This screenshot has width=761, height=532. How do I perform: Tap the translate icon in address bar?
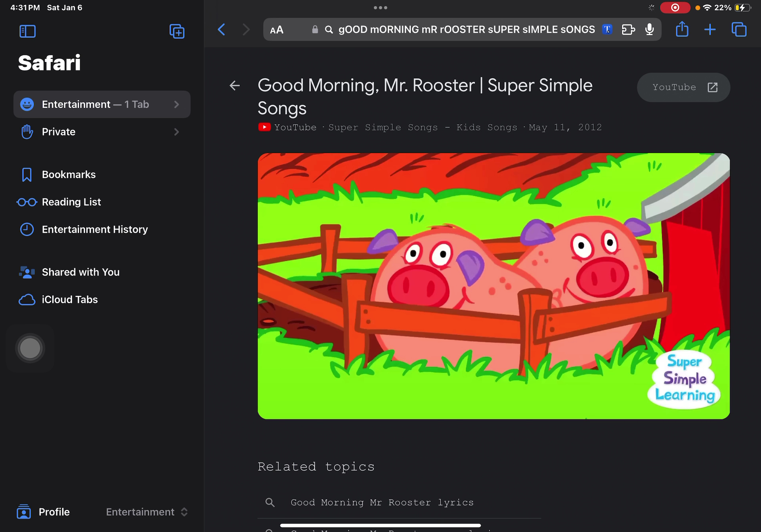pos(607,29)
